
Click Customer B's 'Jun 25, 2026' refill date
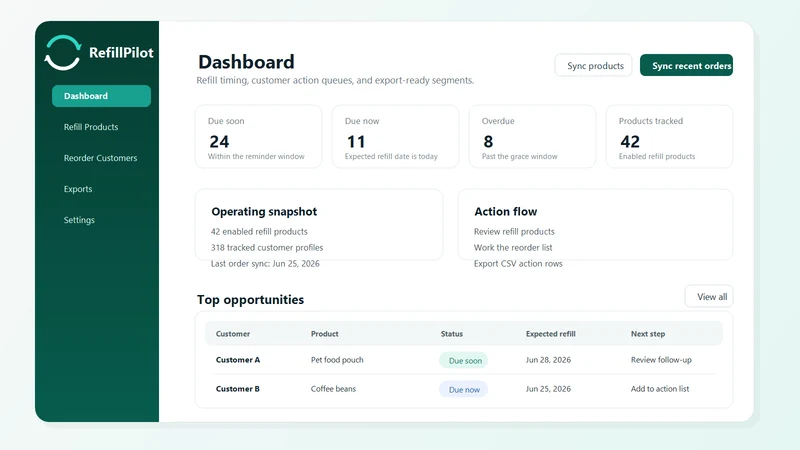coord(548,389)
